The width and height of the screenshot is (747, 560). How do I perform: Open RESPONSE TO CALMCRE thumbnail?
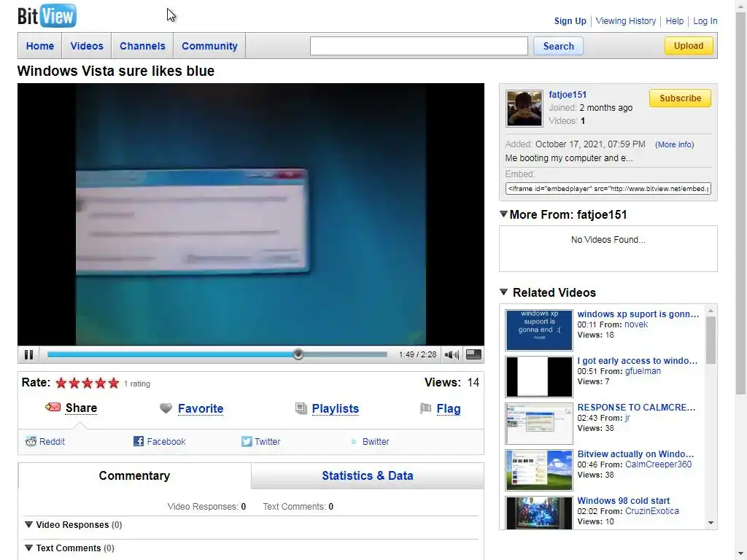point(539,424)
